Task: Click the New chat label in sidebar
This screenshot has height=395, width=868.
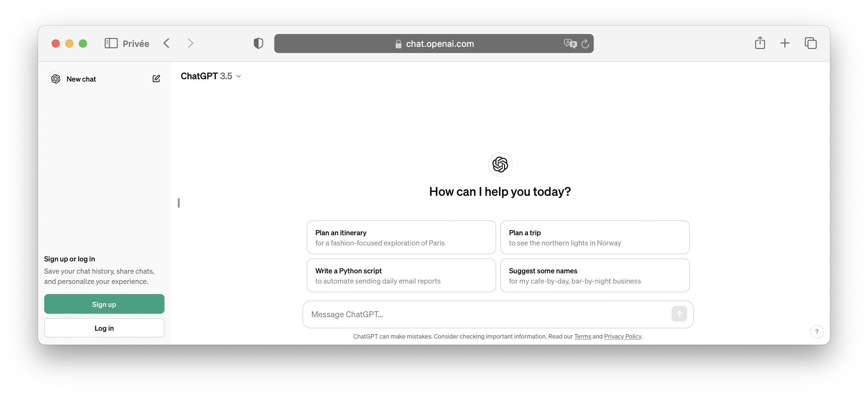Action: click(x=81, y=79)
